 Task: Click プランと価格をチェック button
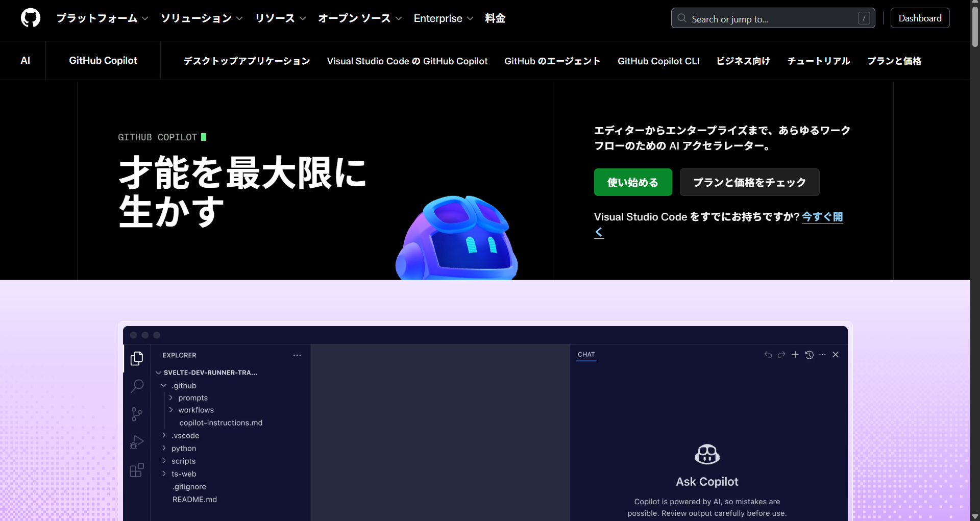pos(750,182)
